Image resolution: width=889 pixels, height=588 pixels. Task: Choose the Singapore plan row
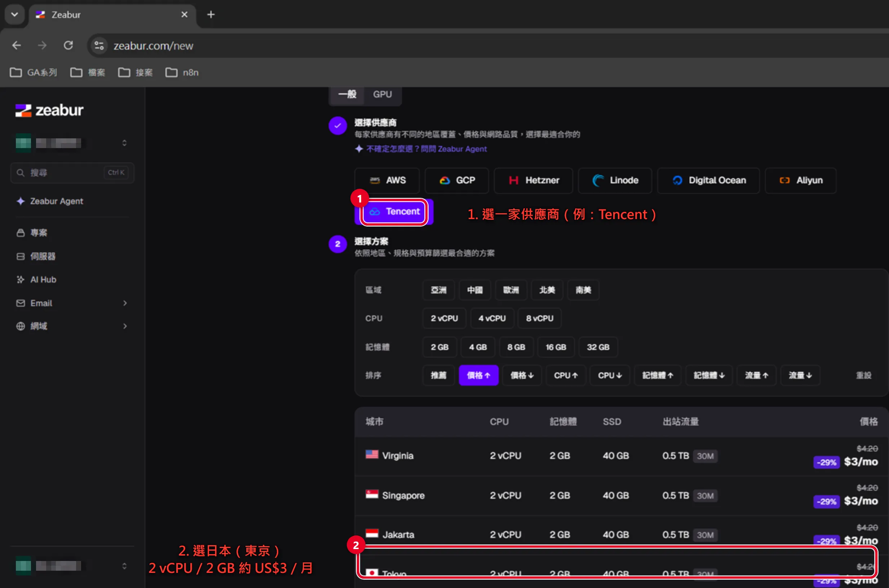pos(621,496)
